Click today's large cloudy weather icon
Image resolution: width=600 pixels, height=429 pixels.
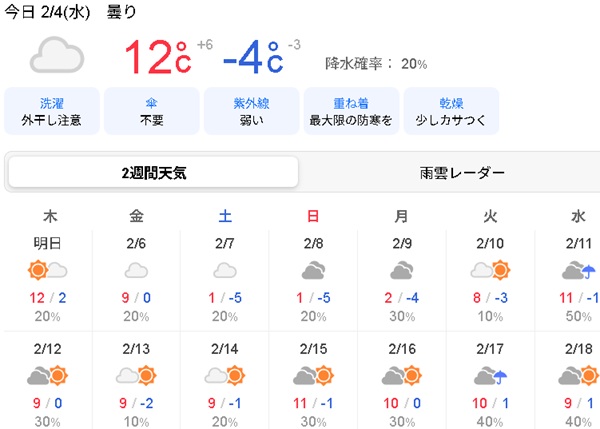click(x=57, y=55)
